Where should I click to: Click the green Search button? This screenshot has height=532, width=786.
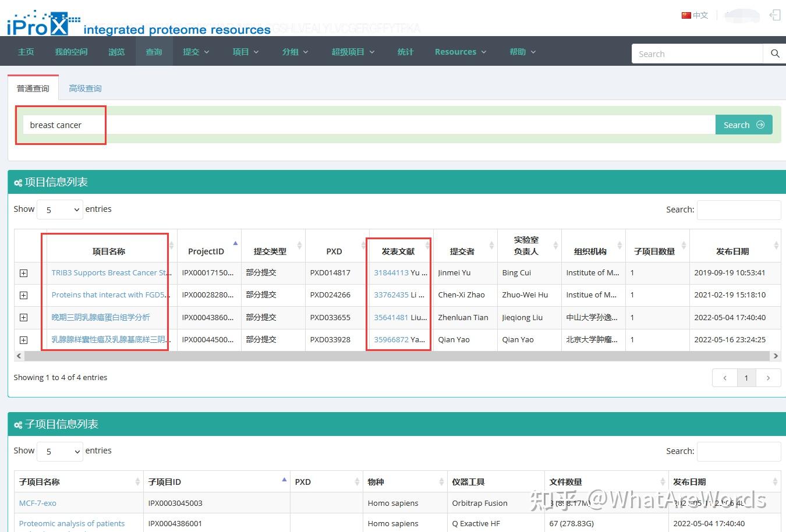click(743, 125)
